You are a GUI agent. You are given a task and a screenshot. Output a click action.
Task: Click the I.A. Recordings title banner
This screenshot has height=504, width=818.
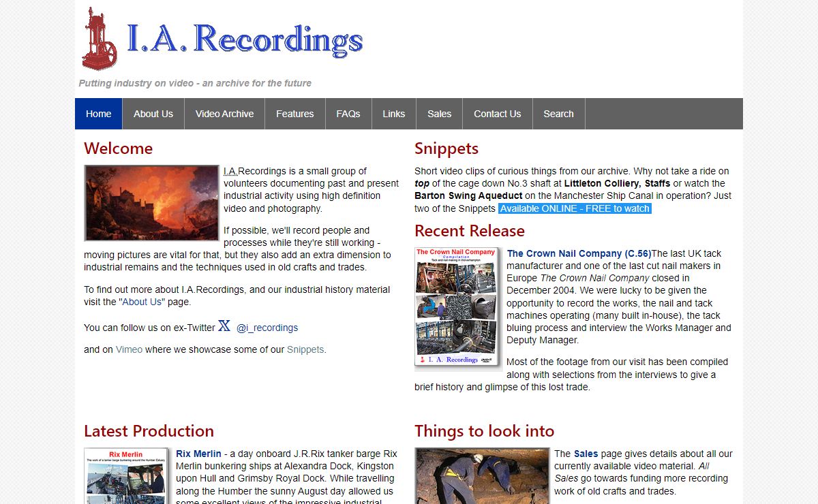245,39
